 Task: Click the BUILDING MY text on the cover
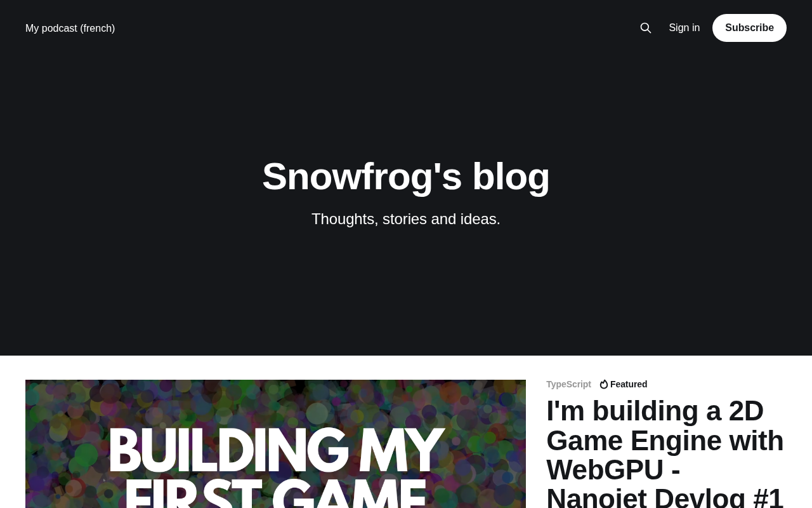(277, 451)
